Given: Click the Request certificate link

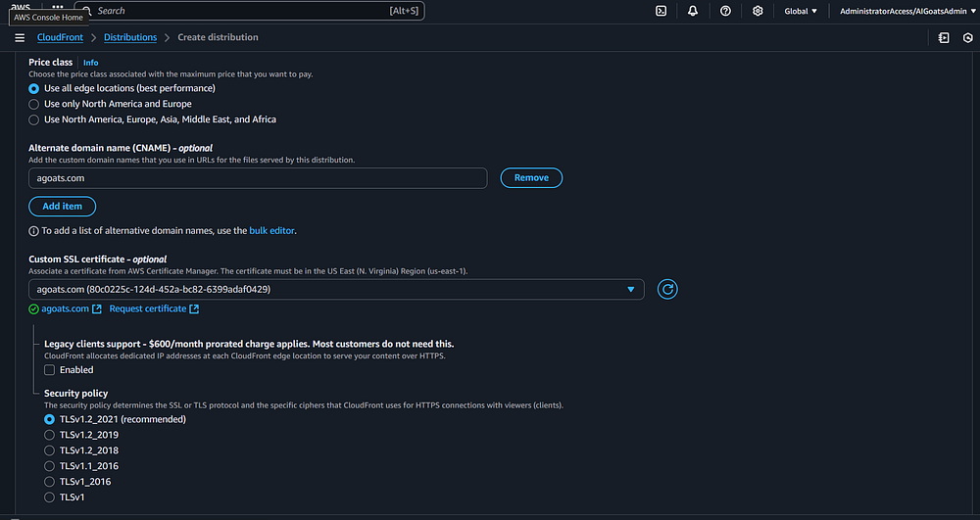Looking at the screenshot, I should tap(148, 309).
